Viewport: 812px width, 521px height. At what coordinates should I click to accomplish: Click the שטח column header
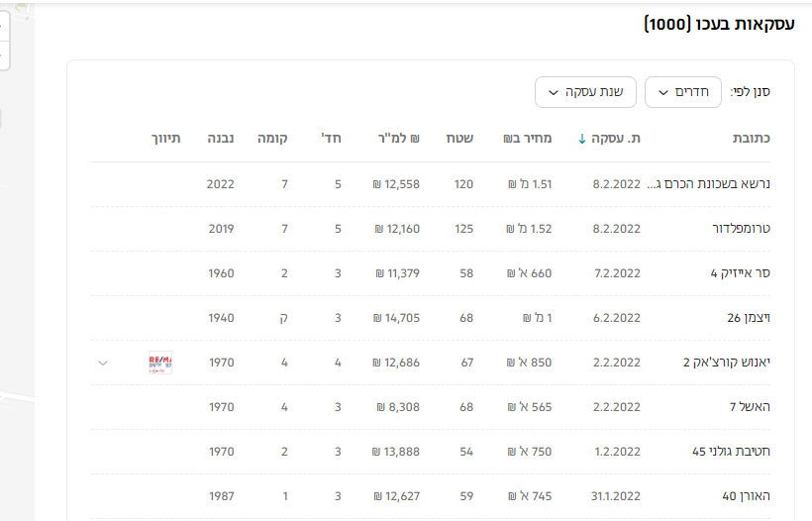[458, 139]
